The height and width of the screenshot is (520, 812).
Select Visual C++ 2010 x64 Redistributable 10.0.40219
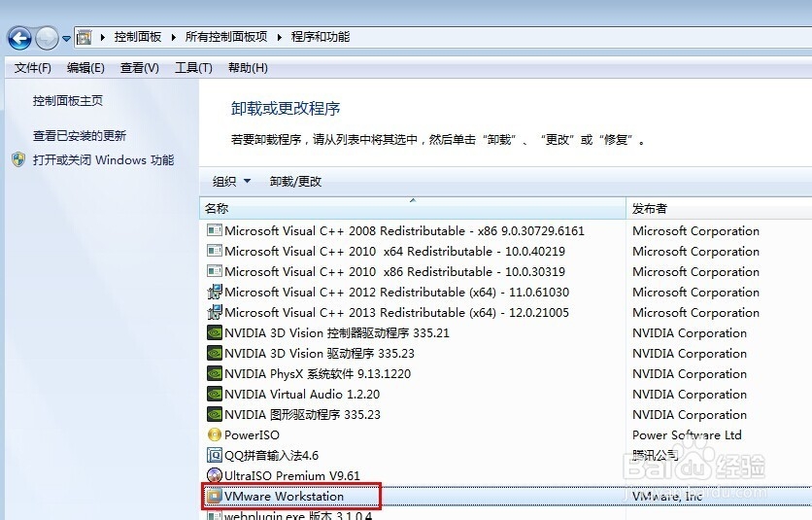[394, 252]
